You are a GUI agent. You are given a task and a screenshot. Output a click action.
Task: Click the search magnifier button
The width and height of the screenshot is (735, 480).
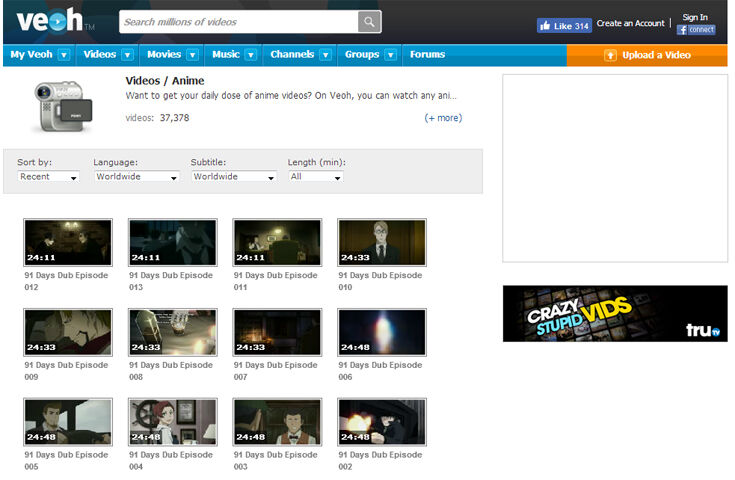(x=369, y=22)
